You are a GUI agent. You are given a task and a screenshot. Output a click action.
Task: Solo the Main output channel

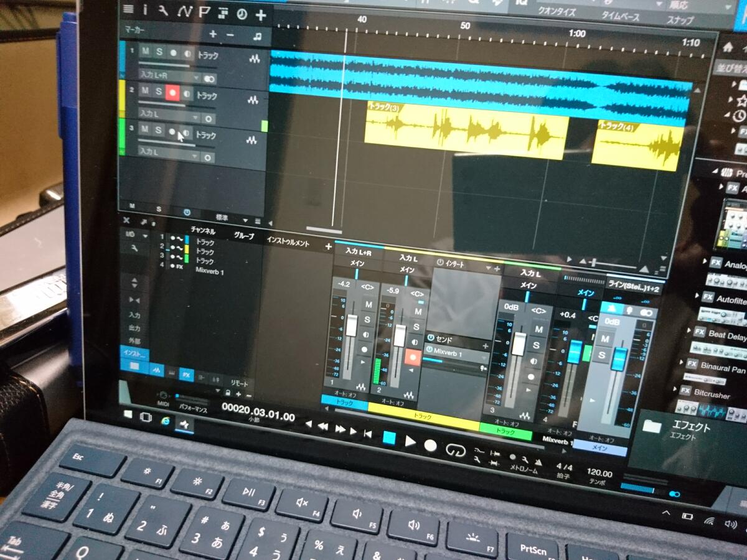coord(602,355)
